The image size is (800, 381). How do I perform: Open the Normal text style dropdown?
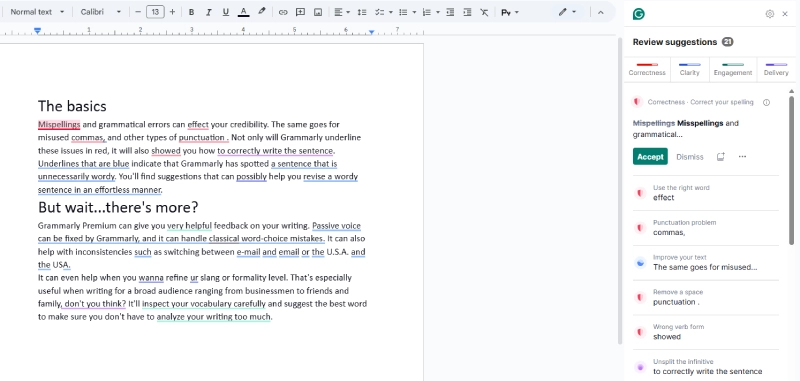[37, 12]
